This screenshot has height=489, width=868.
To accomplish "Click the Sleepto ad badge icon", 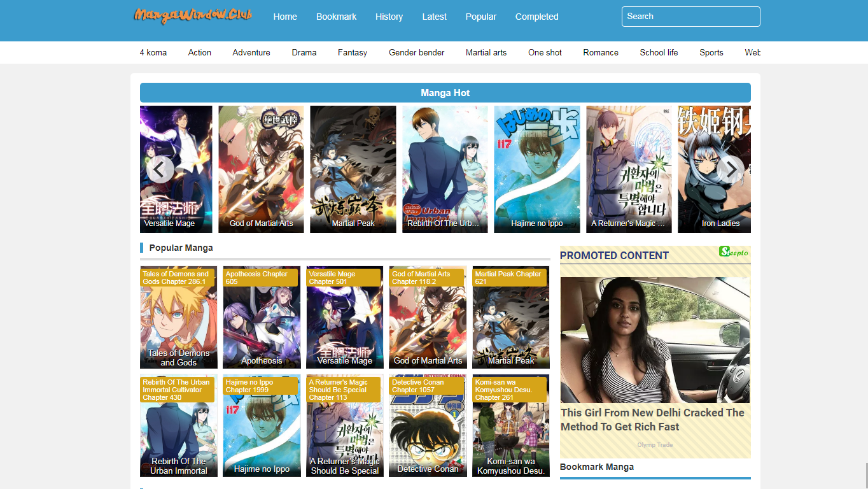I will tap(734, 252).
